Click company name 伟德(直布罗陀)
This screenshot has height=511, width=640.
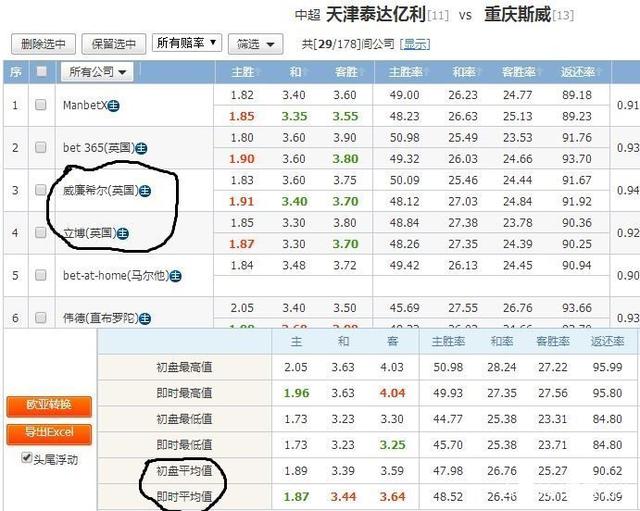coord(100,318)
